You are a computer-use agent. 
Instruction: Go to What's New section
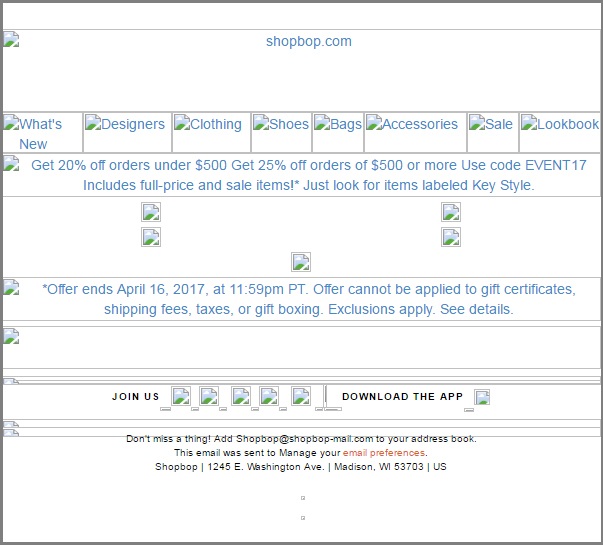click(x=40, y=133)
